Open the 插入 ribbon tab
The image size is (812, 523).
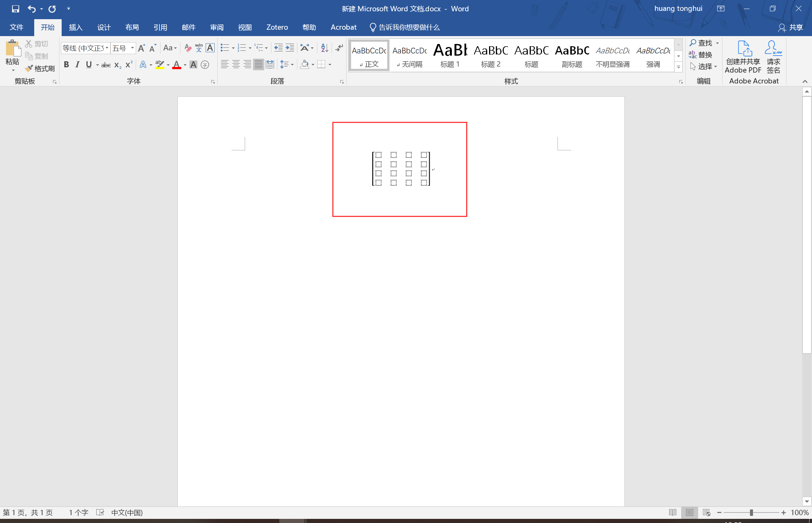click(76, 27)
